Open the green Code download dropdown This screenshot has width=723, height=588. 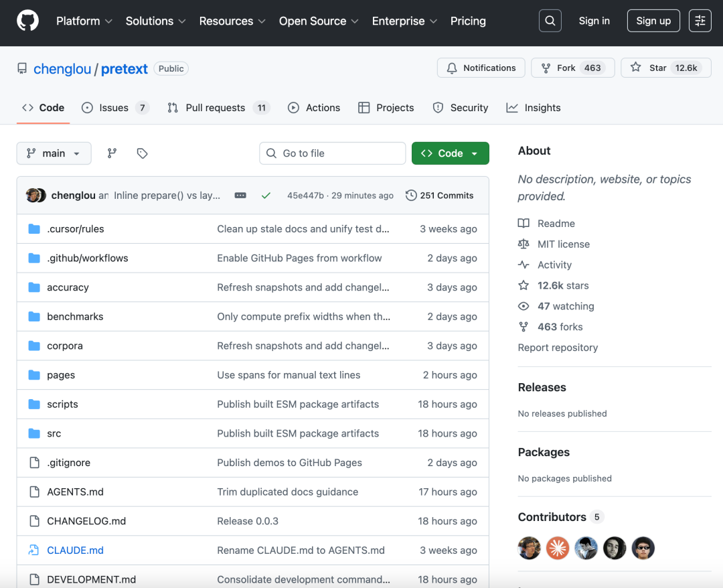click(x=450, y=153)
